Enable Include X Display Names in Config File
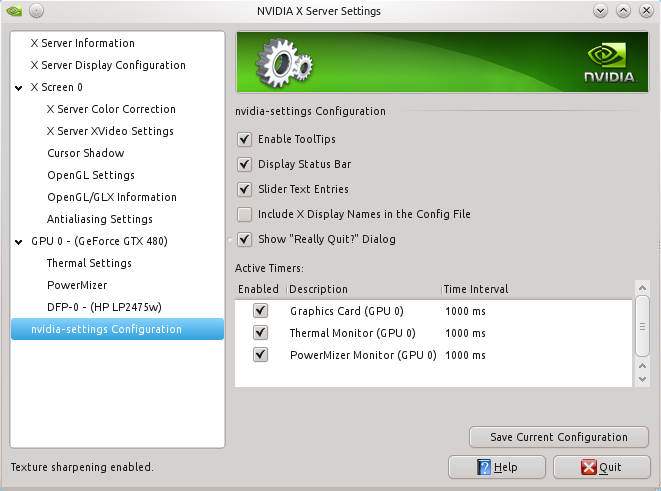This screenshot has width=661, height=491. [245, 214]
